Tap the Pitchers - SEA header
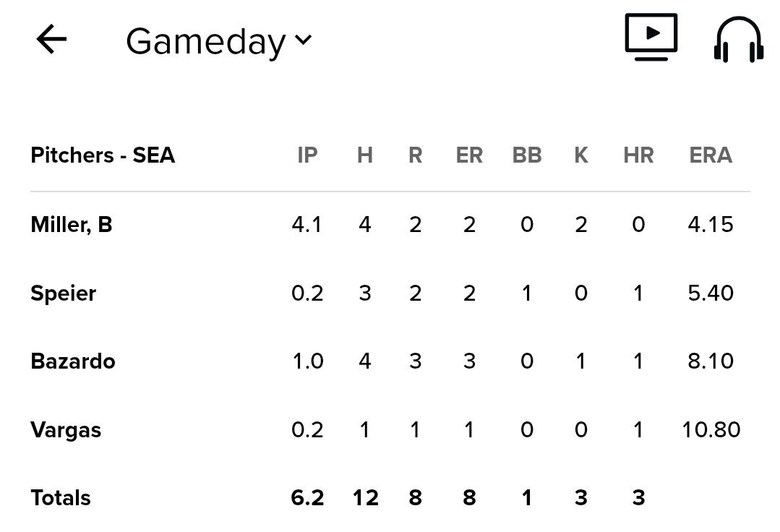The width and height of the screenshot is (780, 532). click(x=103, y=155)
